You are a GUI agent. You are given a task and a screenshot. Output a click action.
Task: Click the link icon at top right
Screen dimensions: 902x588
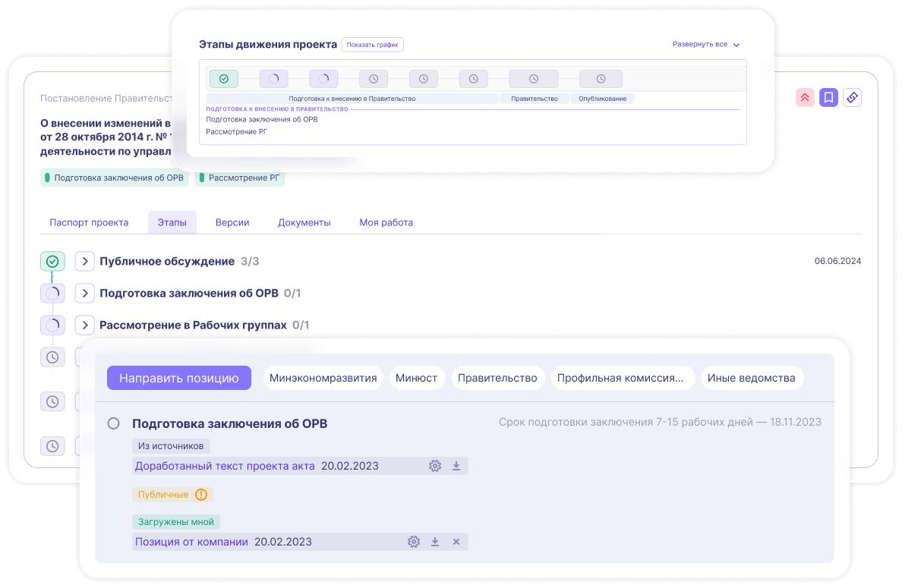(852, 97)
